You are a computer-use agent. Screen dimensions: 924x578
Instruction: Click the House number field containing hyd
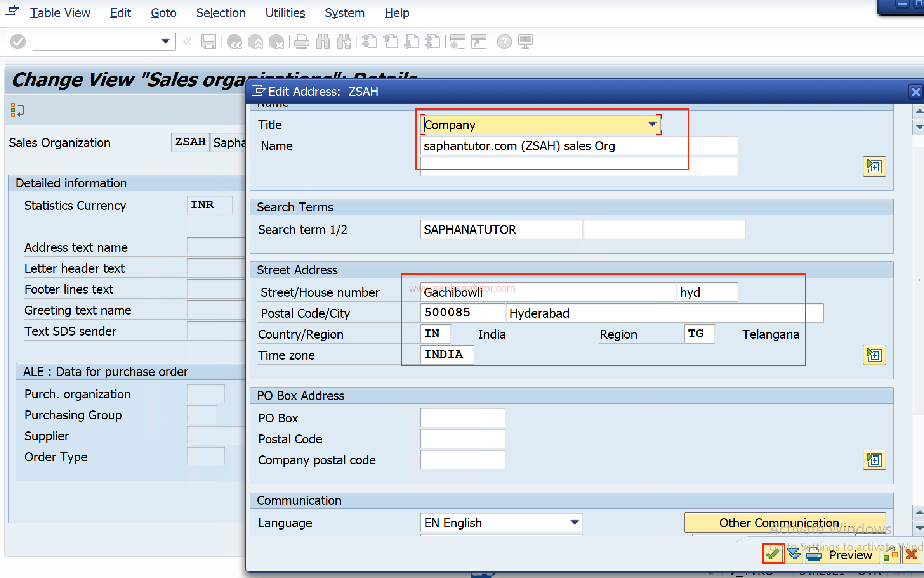[707, 292]
